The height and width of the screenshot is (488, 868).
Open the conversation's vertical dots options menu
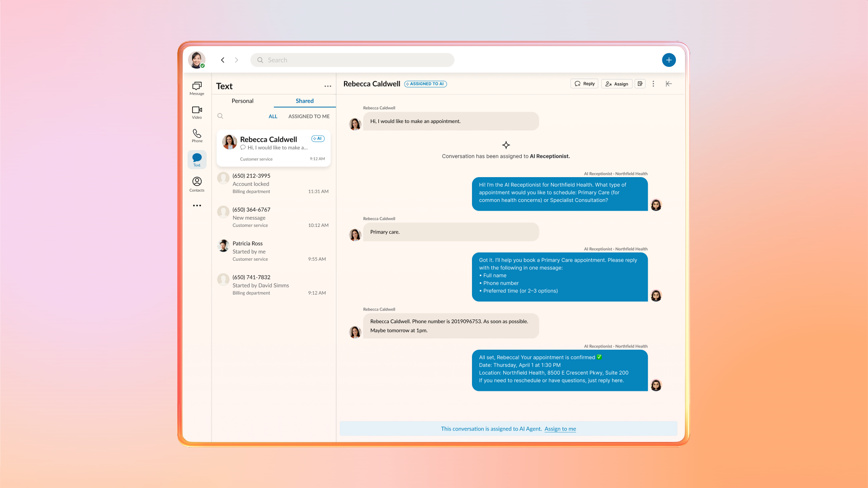coord(653,84)
